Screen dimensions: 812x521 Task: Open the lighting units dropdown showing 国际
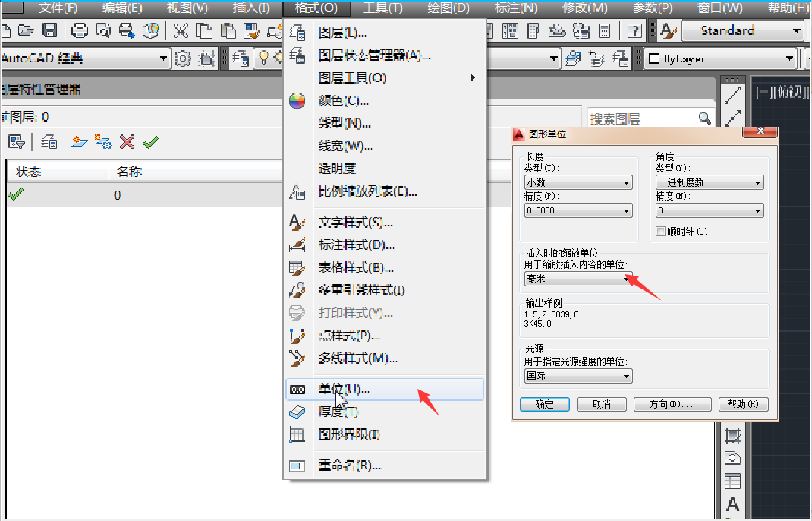click(x=578, y=377)
